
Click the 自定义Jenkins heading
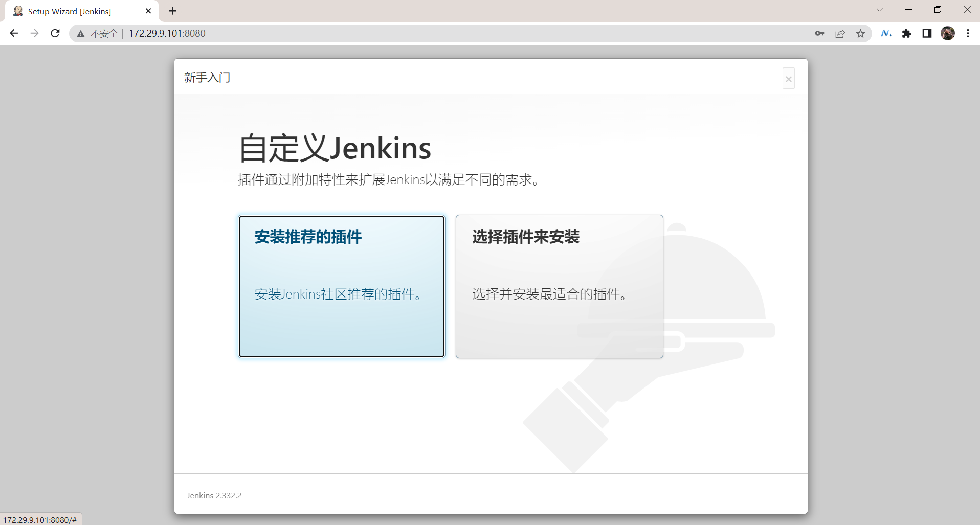click(x=335, y=148)
